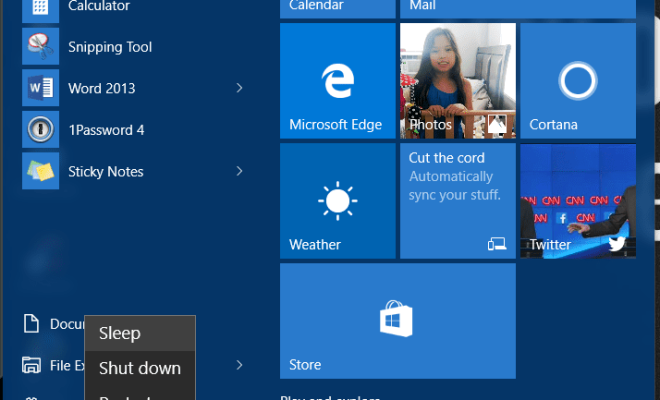Open the Word 2013 icon

(40, 88)
